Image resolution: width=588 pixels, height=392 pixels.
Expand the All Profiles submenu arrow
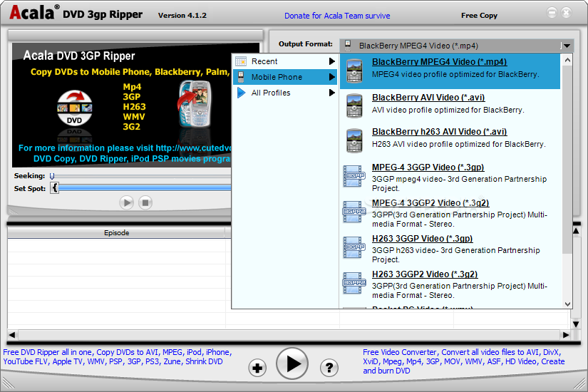pos(331,92)
